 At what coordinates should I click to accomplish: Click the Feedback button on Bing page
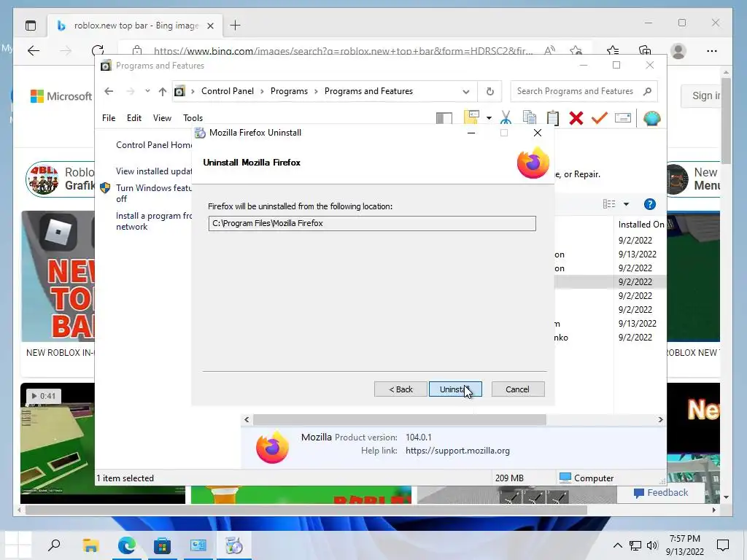[661, 493]
